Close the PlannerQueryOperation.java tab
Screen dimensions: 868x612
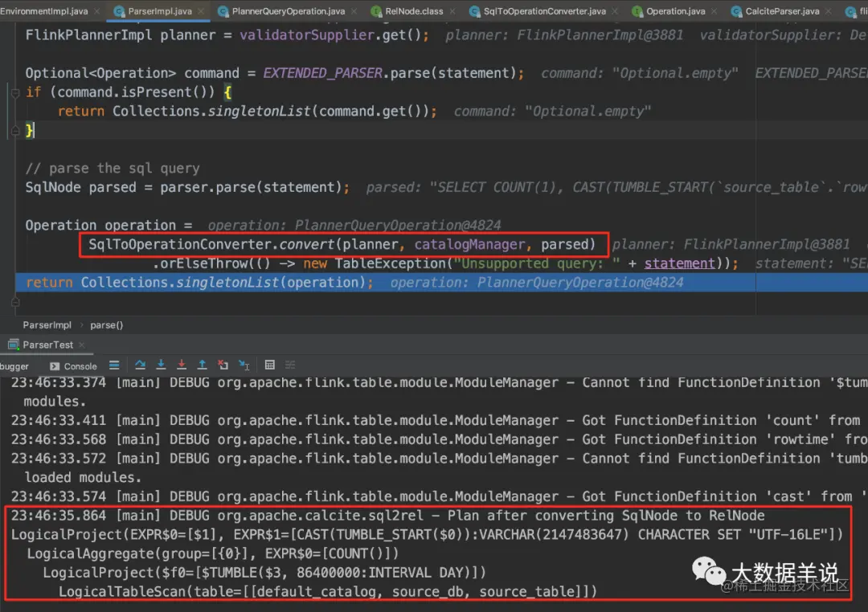(354, 11)
